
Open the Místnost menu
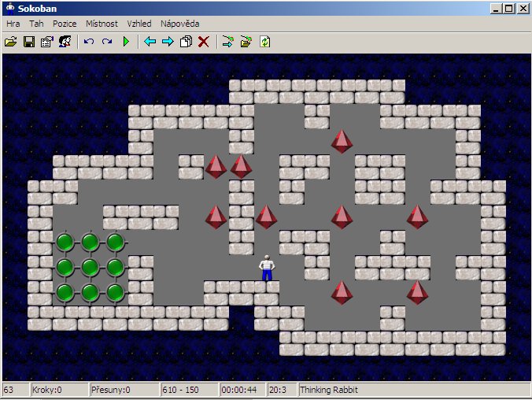pyautogui.click(x=102, y=24)
